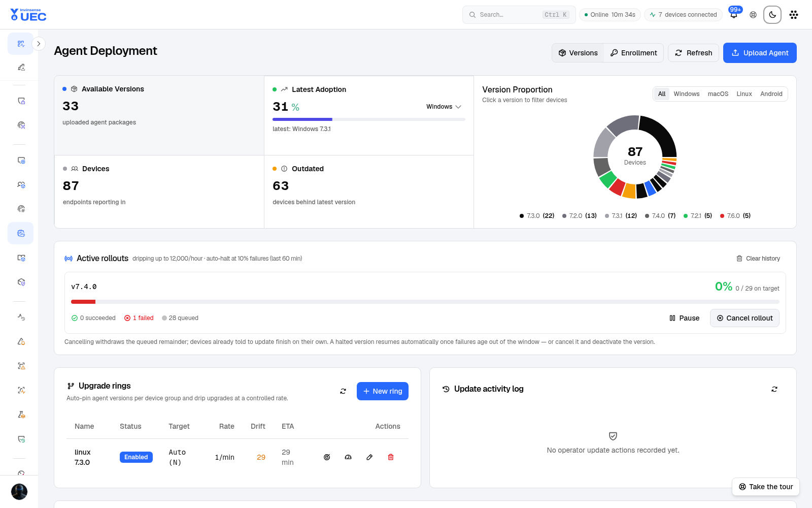Open the shield lock sidebar icon
The width and height of the screenshot is (812, 508).
click(21, 101)
